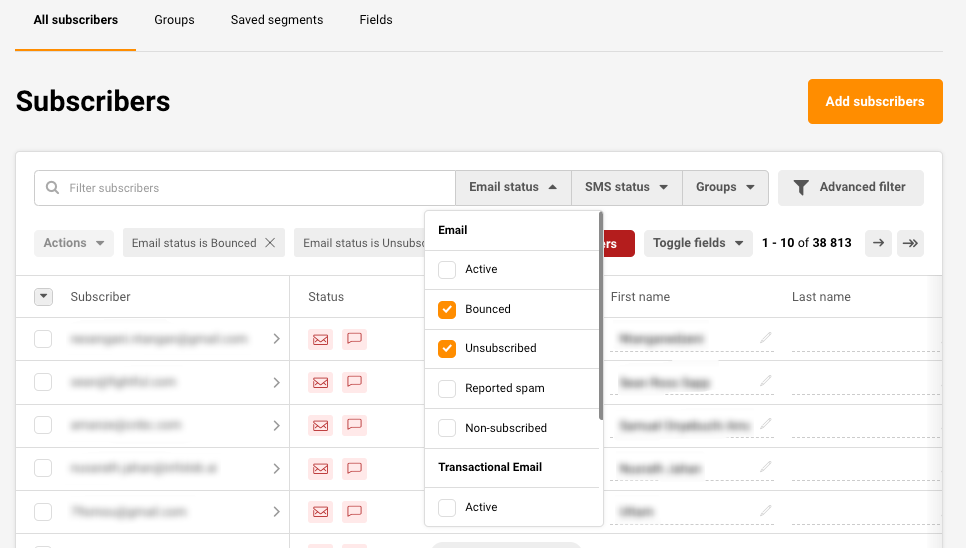This screenshot has height=548, width=966.
Task: Remove the Email status is Bounced filter
Action: tap(270, 243)
